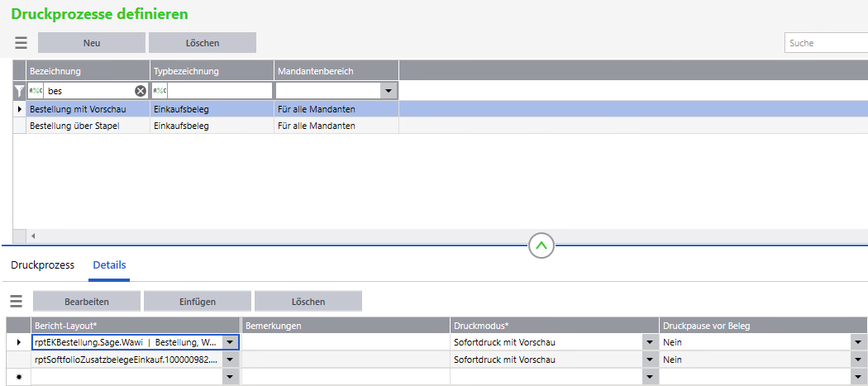The width and height of the screenshot is (868, 386).
Task: Click the Neu button
Action: (x=92, y=43)
